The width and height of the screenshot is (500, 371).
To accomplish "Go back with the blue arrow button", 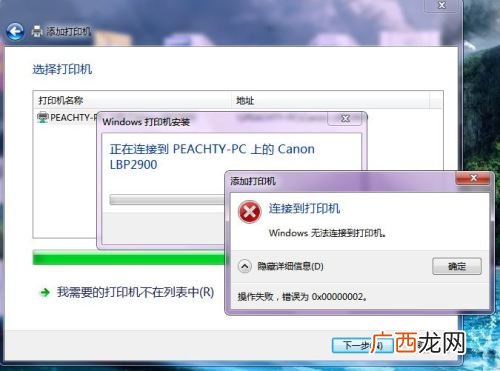I will click(x=15, y=32).
